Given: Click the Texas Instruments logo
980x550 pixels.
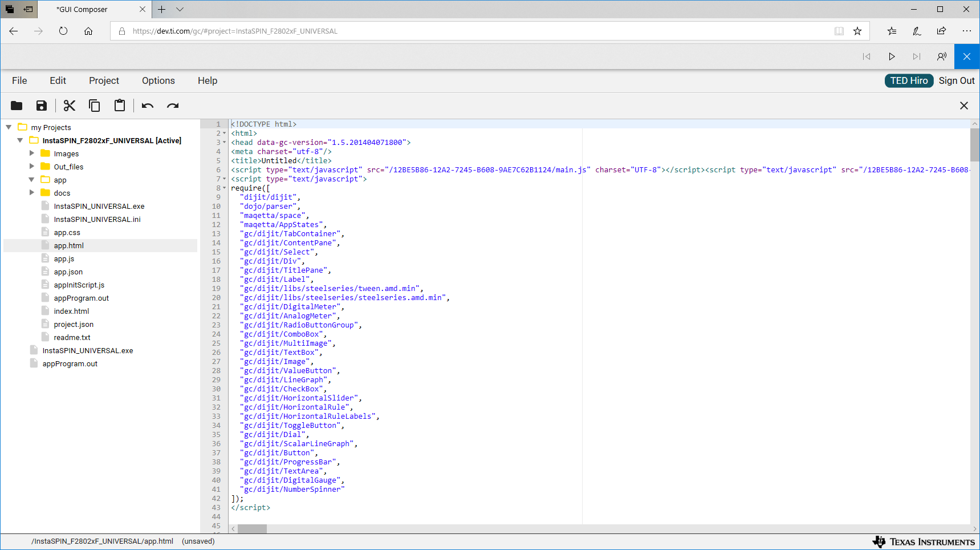Looking at the screenshot, I should tap(924, 541).
